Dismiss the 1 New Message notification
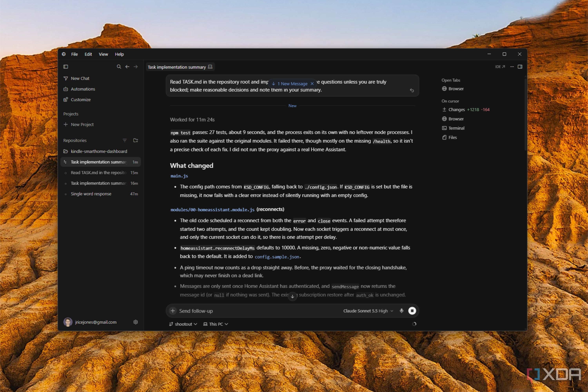This screenshot has width=588, height=392. coord(312,84)
